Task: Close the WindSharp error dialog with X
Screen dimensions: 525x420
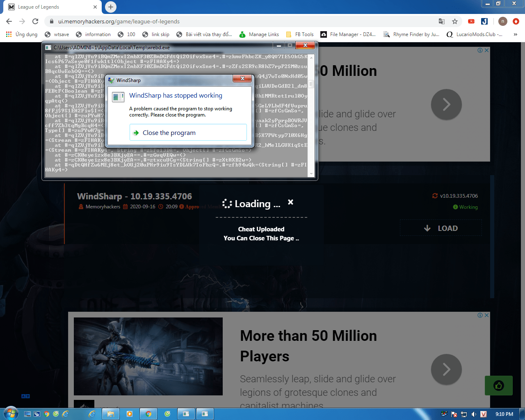Action: click(242, 78)
